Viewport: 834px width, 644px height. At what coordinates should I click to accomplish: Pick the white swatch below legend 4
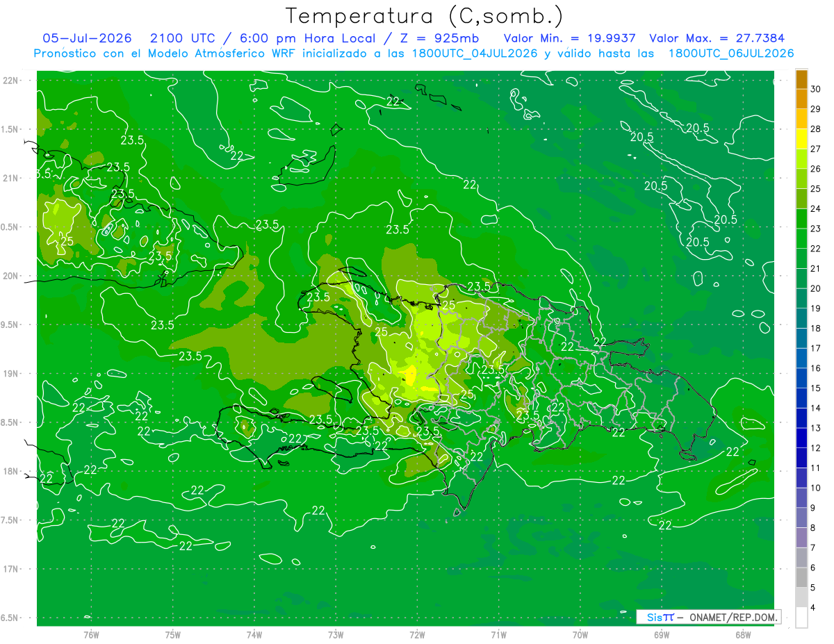(x=801, y=618)
